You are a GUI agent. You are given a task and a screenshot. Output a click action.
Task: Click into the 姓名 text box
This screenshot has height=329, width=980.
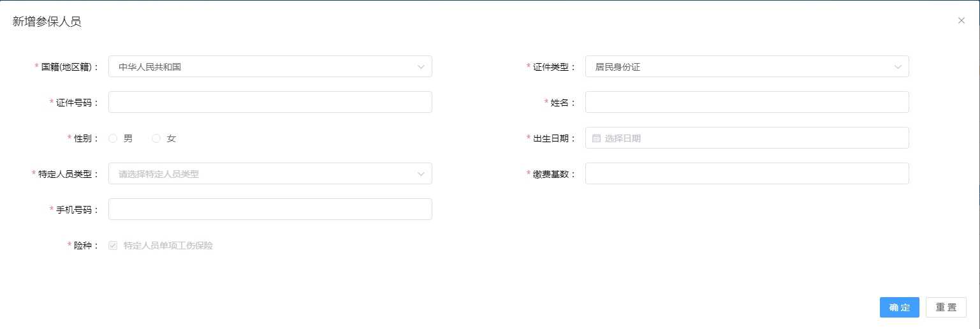coord(747,102)
